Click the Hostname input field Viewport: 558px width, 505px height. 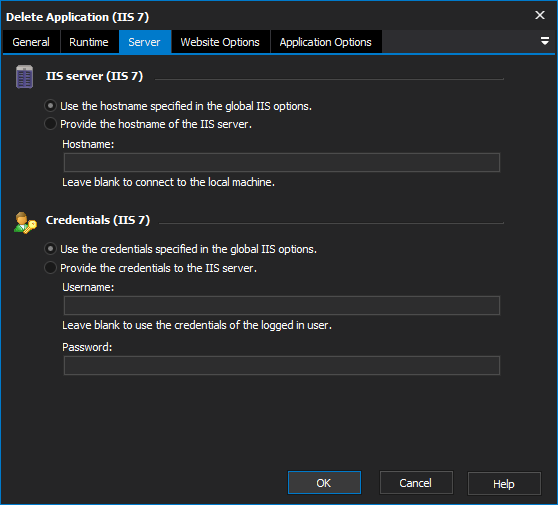[x=282, y=163]
